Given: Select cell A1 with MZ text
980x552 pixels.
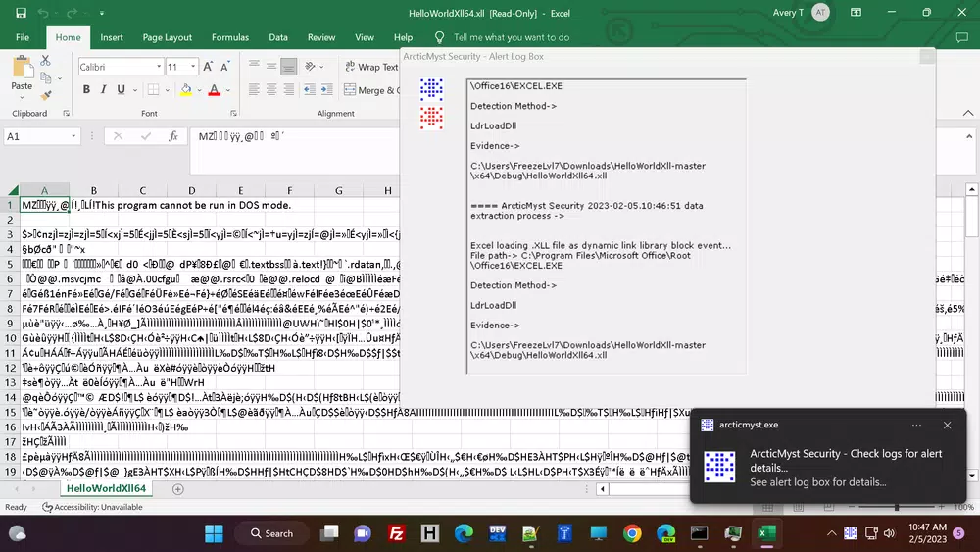Looking at the screenshot, I should pos(44,205).
